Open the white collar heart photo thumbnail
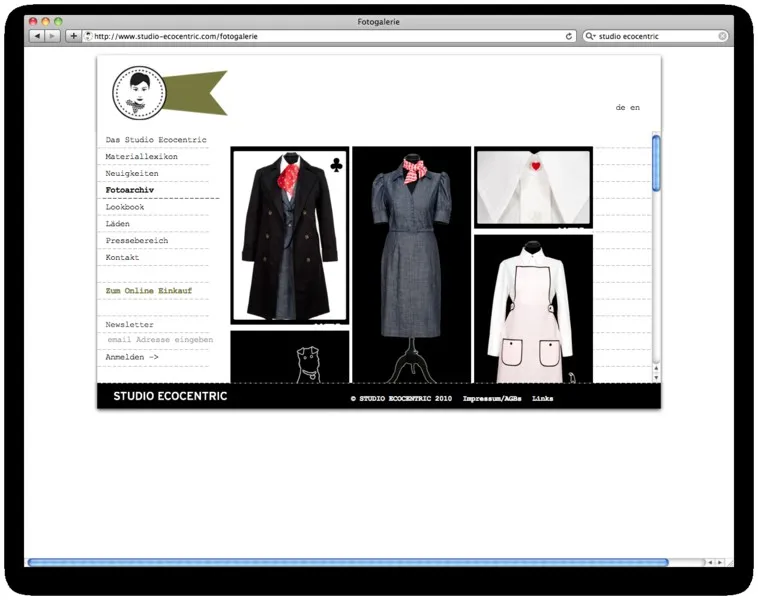The width and height of the screenshot is (758, 600). point(533,187)
